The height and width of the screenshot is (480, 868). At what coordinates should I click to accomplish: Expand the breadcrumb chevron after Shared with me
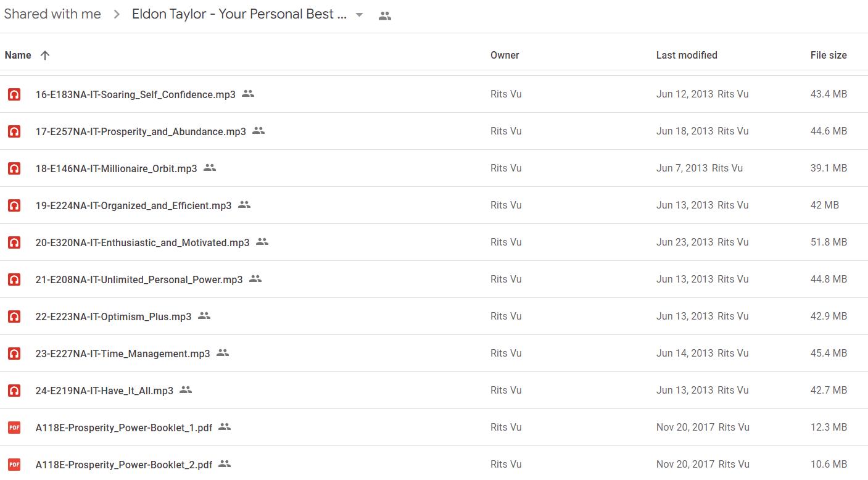click(117, 15)
